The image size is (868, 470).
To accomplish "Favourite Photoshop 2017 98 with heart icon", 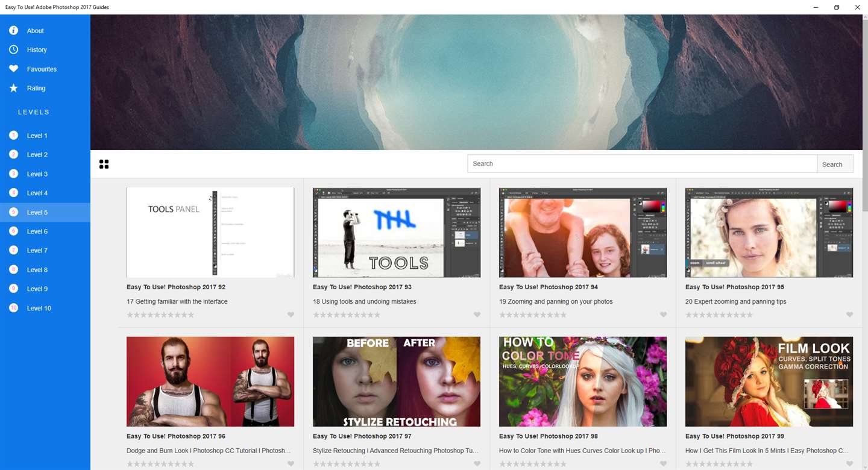I will click(x=663, y=464).
